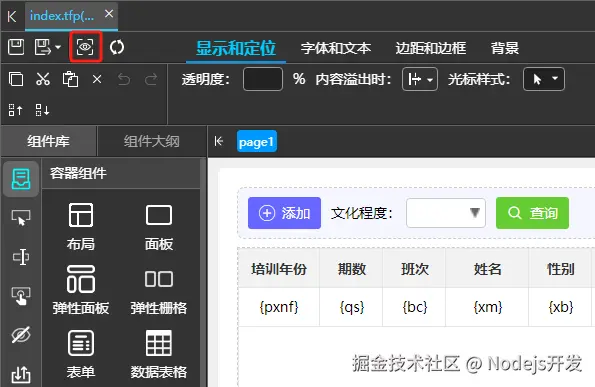595x387 pixels.
Task: Select container components sidebar category icon
Action: [x=21, y=179]
